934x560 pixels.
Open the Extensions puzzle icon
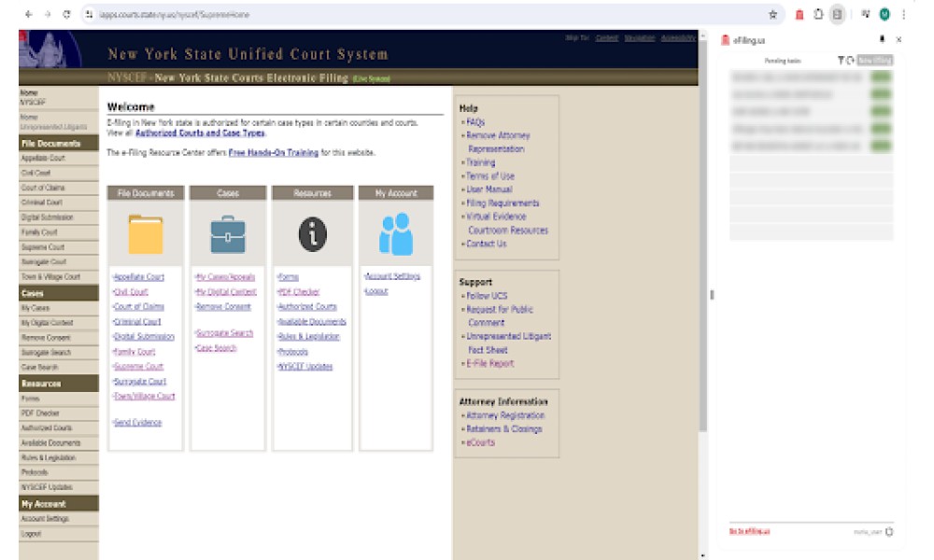(x=818, y=14)
